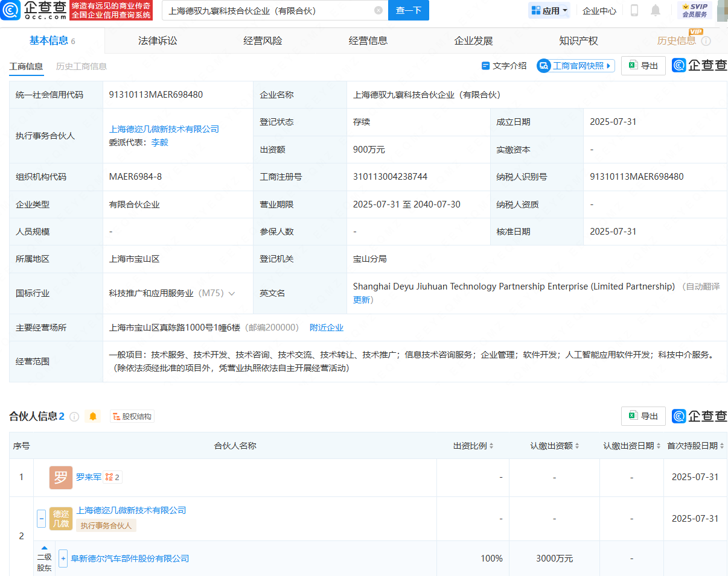Click info icon next to 历史信息
The width and height of the screenshot is (728, 576).
(706, 41)
